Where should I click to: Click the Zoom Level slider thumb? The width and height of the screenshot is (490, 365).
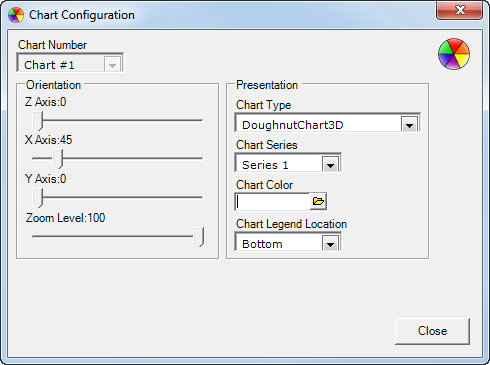pos(199,237)
